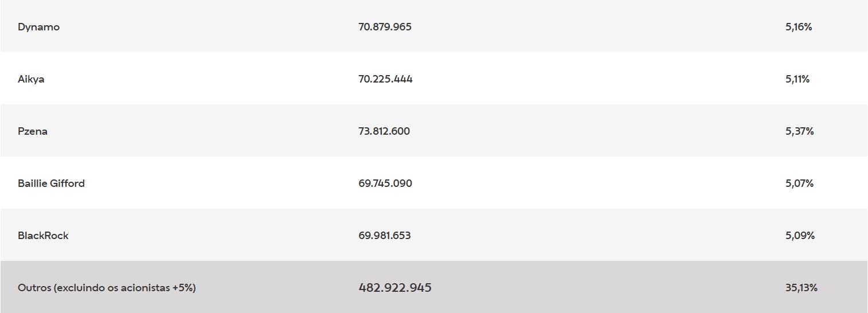
Task: Click the Outros (excluindo os acionistas +5%) label
Action: 107,288
